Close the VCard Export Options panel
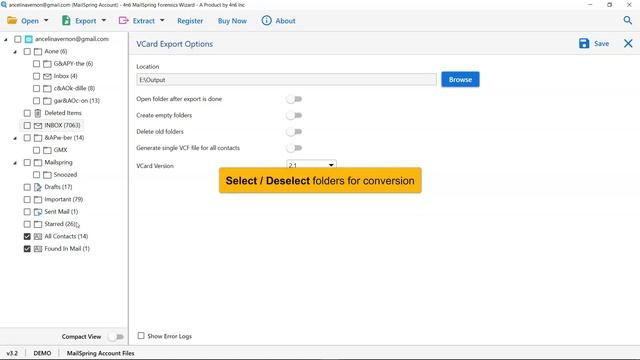640x360 pixels. [x=628, y=43]
